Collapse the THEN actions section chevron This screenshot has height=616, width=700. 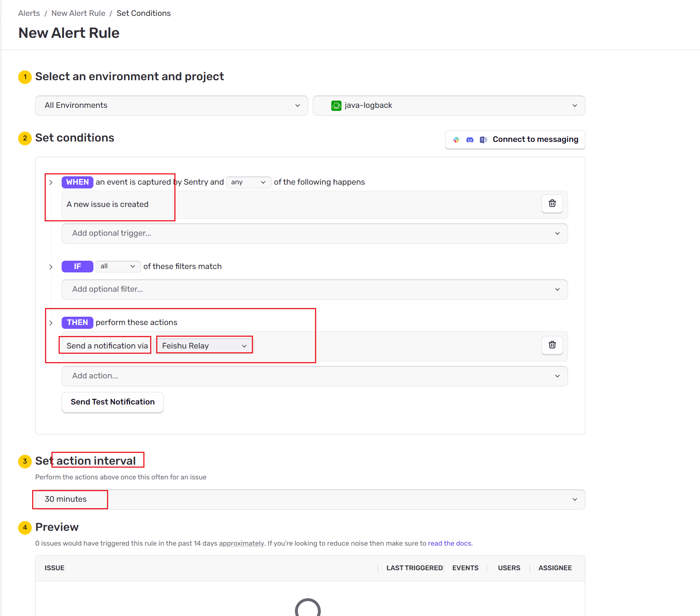point(51,323)
